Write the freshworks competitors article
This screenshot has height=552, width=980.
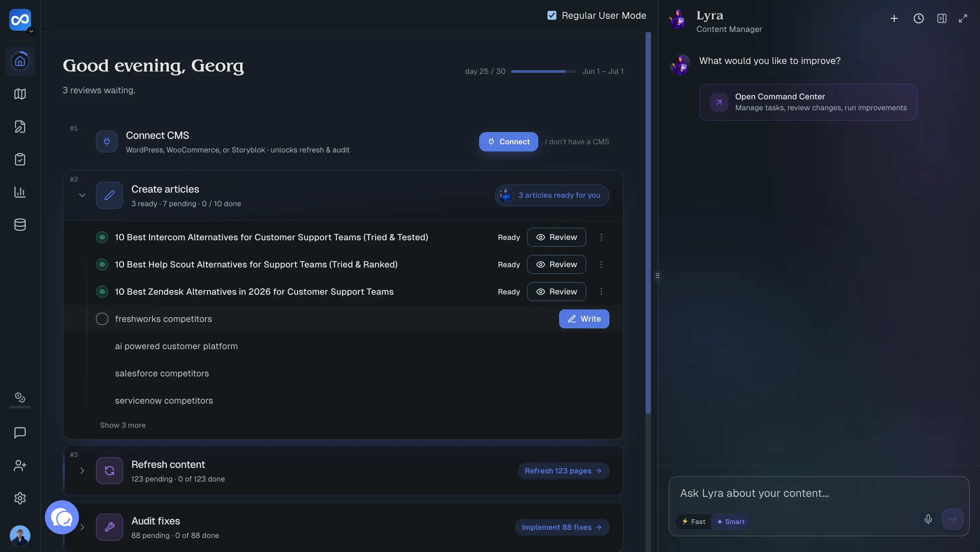[x=584, y=319]
